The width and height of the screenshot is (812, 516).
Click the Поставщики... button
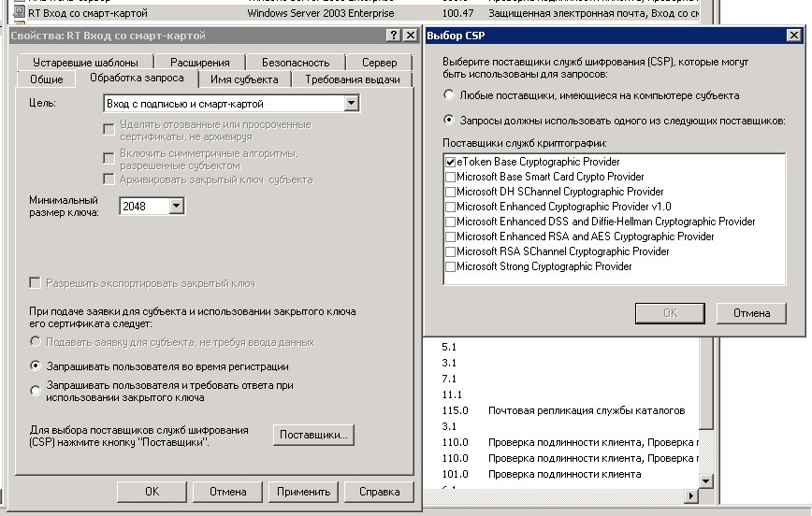click(314, 435)
